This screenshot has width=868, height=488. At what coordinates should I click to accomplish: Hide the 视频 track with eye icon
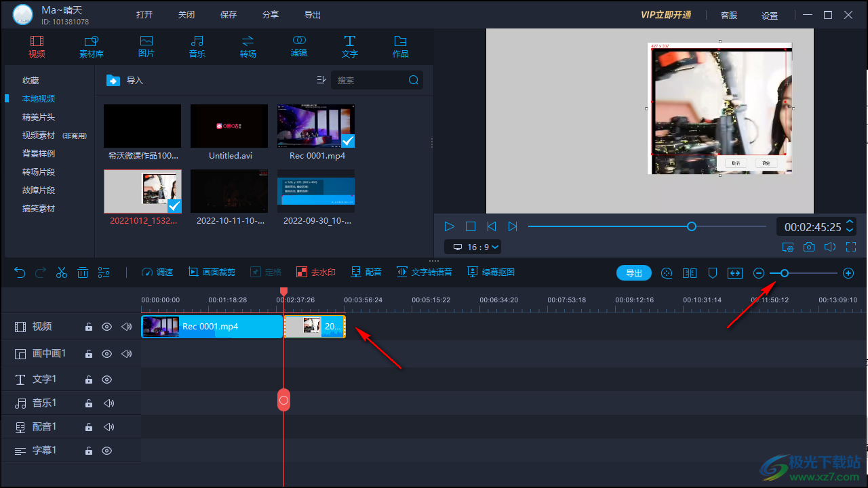coord(106,327)
